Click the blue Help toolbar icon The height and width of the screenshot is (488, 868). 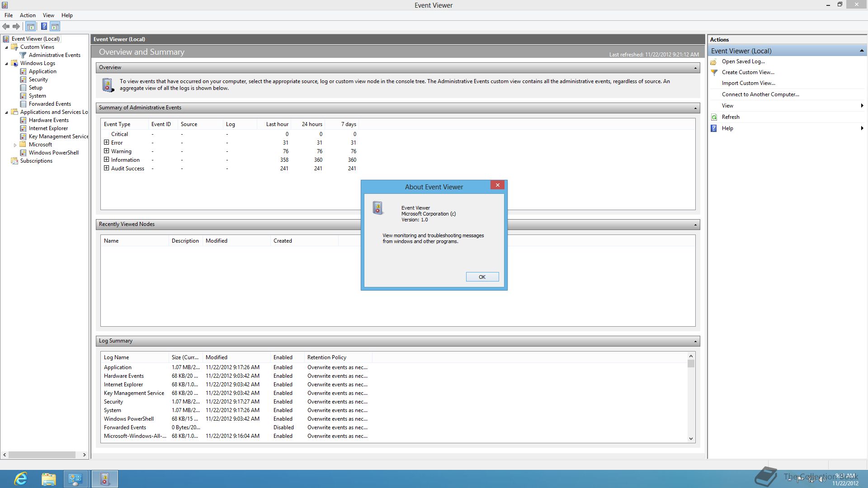coord(44,26)
